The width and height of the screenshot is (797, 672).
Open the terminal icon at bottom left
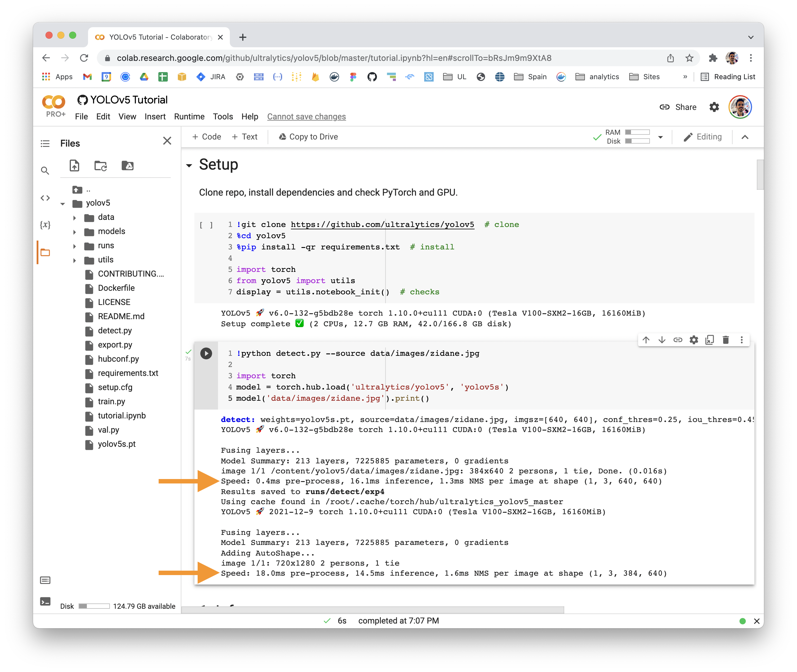45,602
